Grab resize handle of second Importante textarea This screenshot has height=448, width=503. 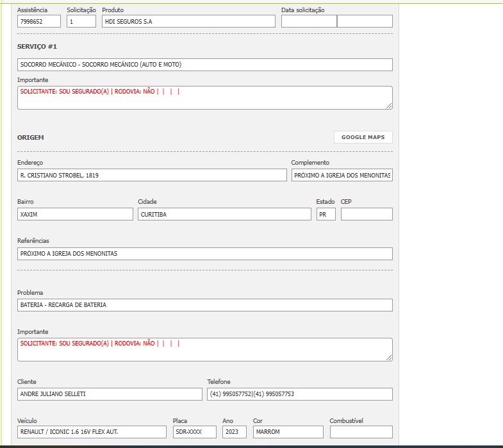point(389,358)
